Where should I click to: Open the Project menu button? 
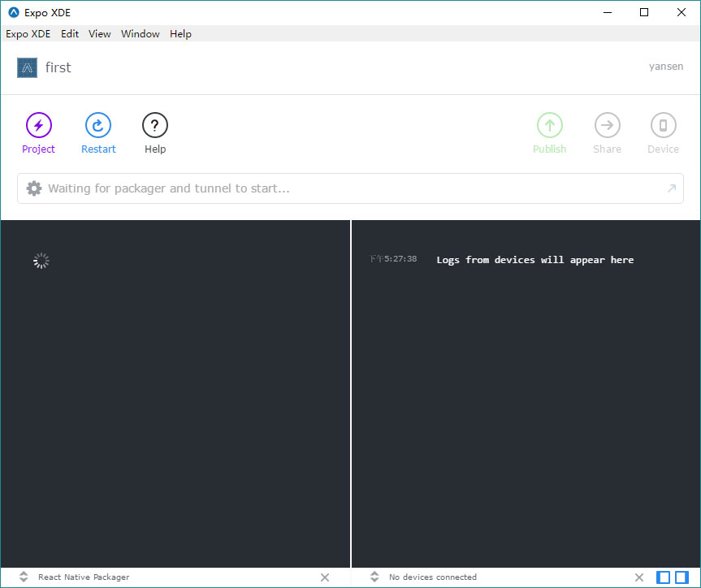[x=38, y=133]
